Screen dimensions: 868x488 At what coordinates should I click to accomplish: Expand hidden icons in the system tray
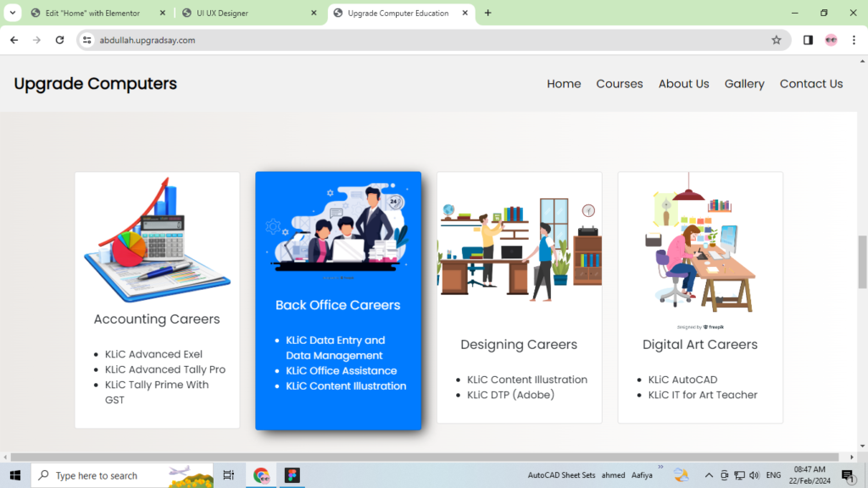pyautogui.click(x=709, y=475)
